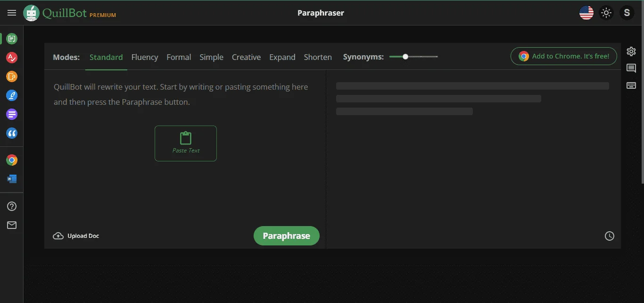Select the Simple mode tab
644x303 pixels.
pyautogui.click(x=211, y=57)
